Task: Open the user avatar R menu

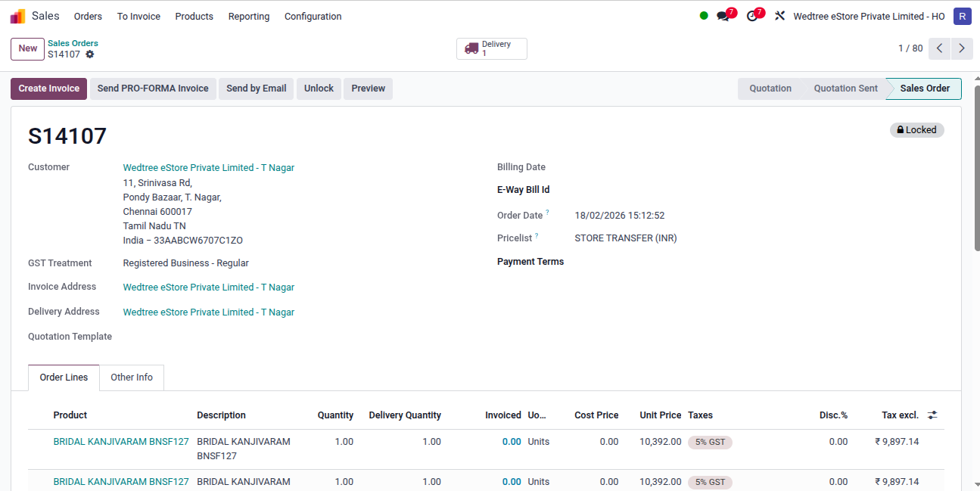Action: tap(962, 16)
